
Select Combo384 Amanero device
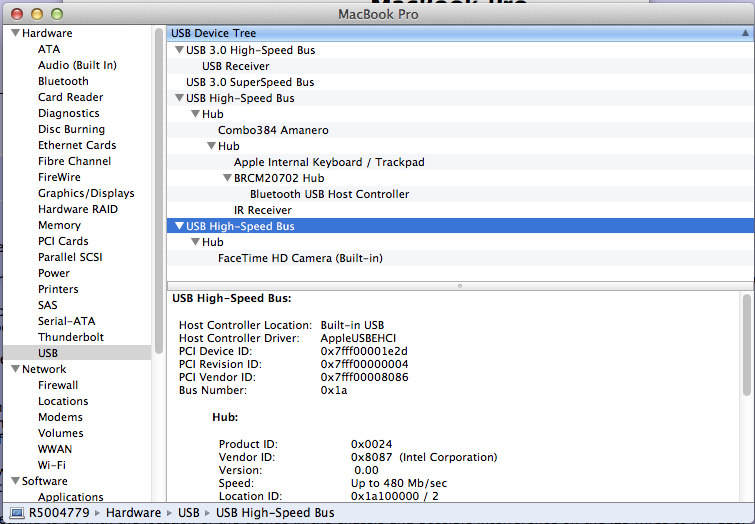[x=460, y=130]
